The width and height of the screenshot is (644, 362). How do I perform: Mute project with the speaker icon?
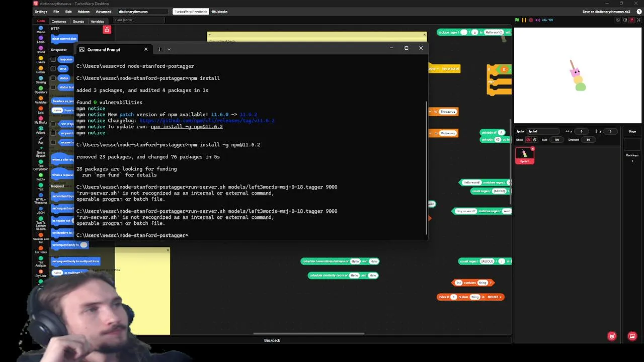click(538, 20)
